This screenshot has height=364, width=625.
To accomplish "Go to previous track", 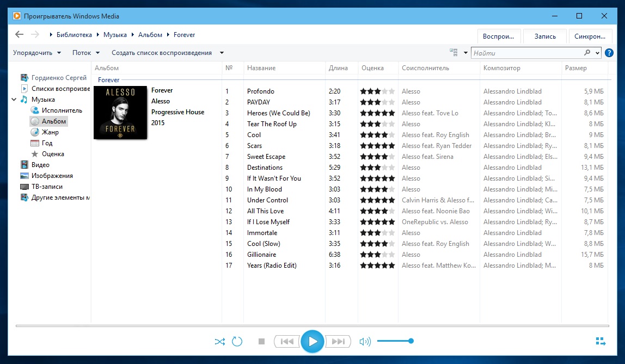I will point(287,341).
